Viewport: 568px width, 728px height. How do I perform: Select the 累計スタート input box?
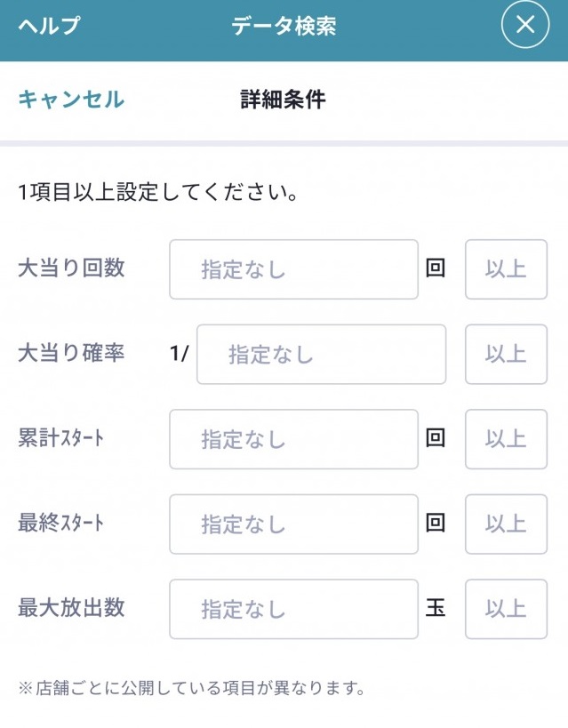click(293, 439)
